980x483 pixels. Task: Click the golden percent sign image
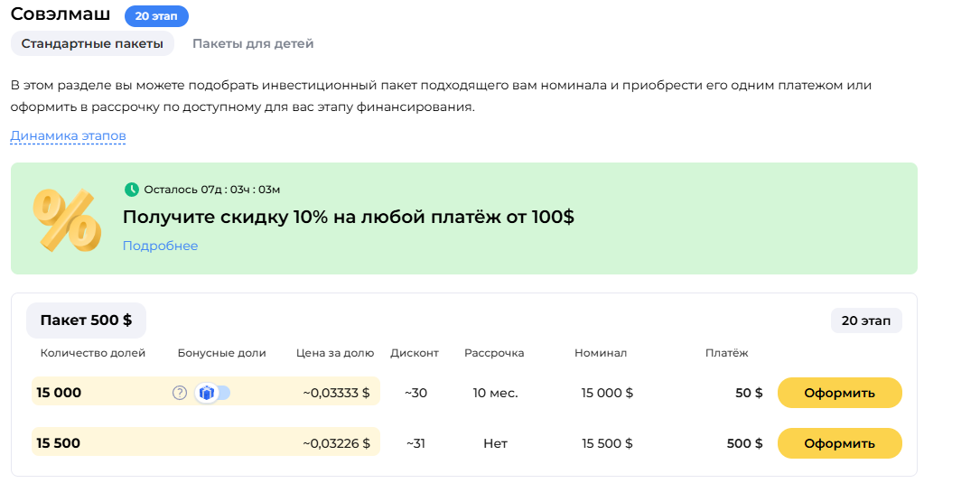(67, 220)
